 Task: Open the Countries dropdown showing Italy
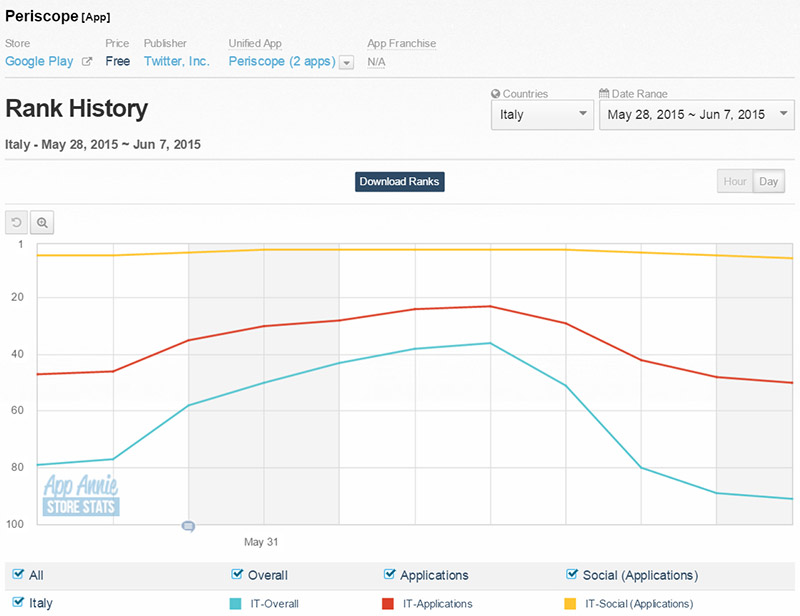pyautogui.click(x=542, y=115)
